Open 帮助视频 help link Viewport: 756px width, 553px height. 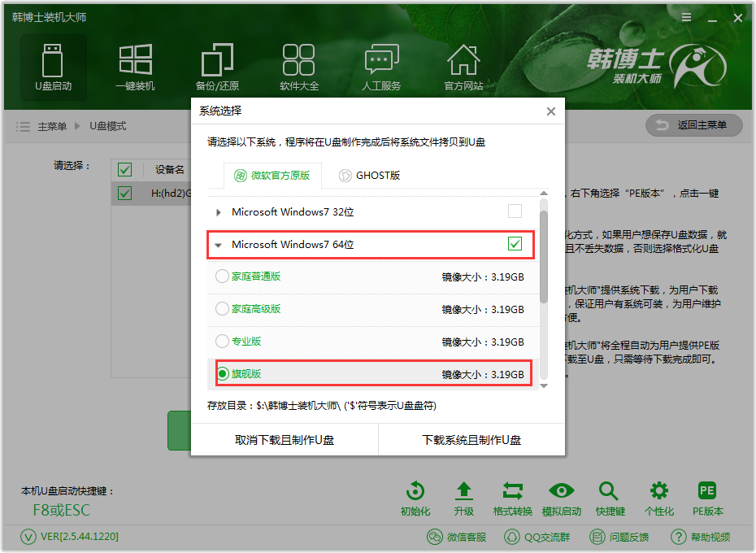(x=700, y=537)
